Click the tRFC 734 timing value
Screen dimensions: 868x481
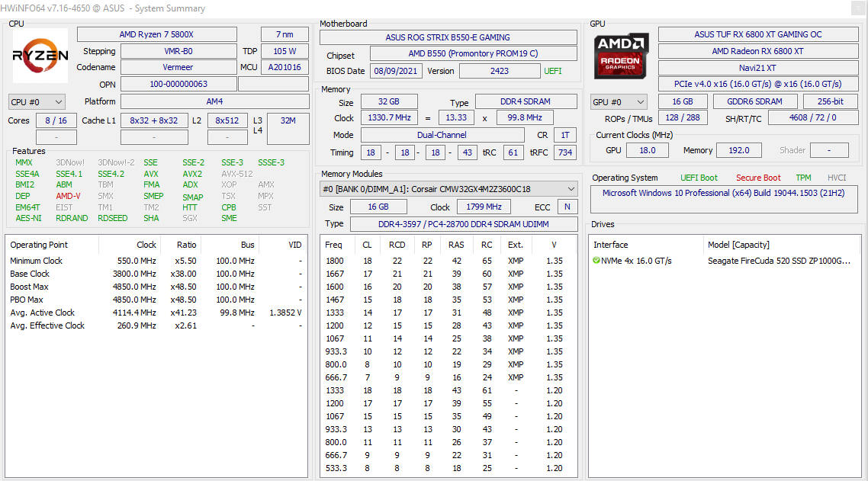click(565, 152)
